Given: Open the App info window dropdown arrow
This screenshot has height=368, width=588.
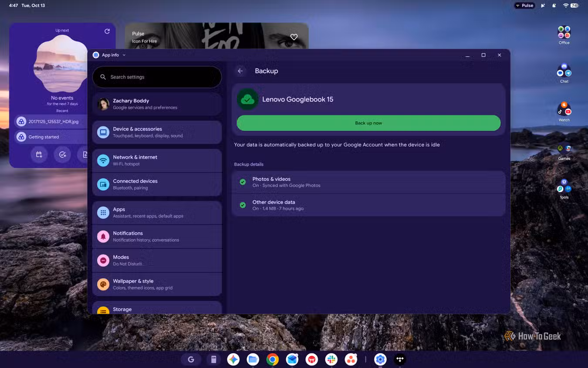Looking at the screenshot, I should (x=124, y=55).
